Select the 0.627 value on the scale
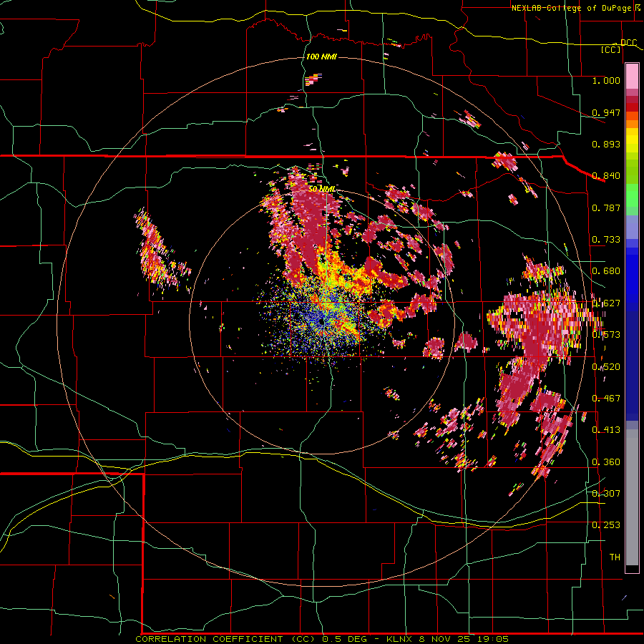Image resolution: width=644 pixels, height=644 pixels. click(x=606, y=303)
